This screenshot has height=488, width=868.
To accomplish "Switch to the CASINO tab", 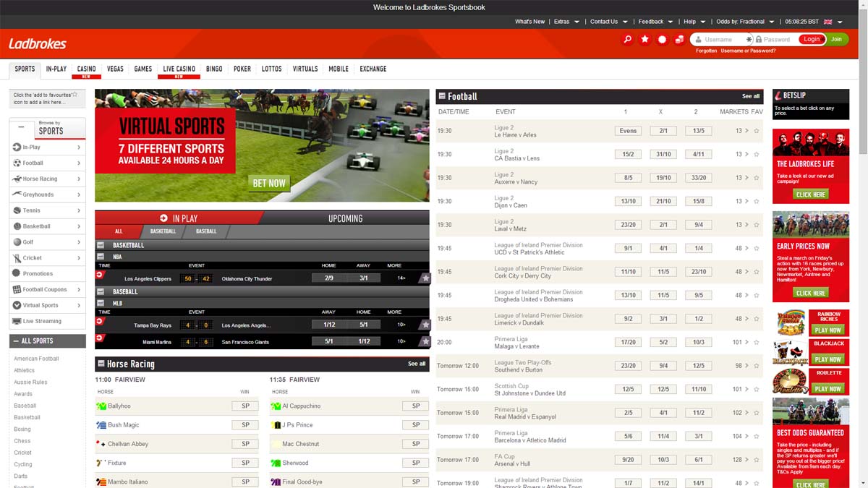I will (86, 69).
